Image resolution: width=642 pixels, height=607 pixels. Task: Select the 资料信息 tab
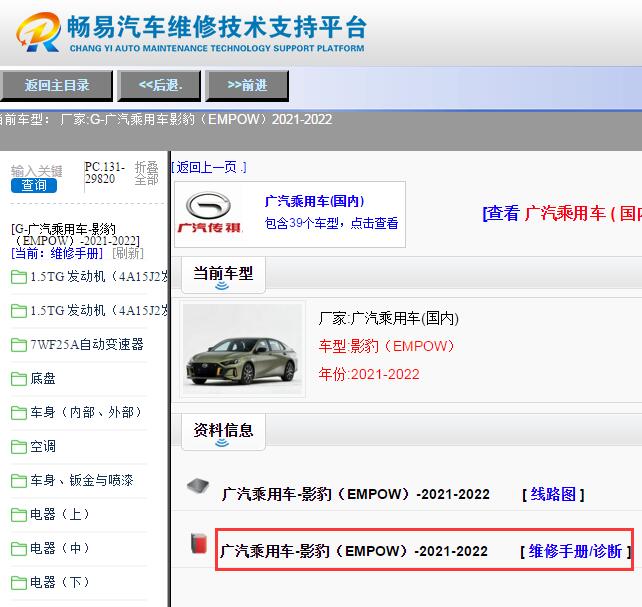(223, 431)
